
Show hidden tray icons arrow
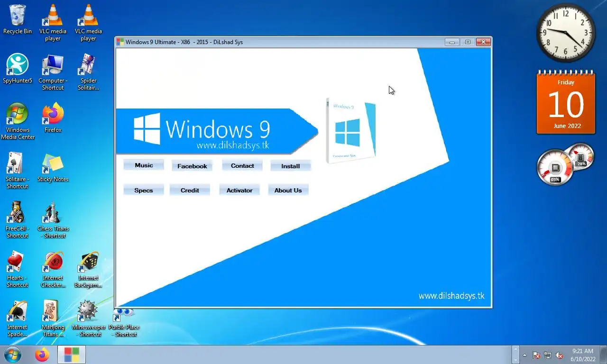coord(524,355)
